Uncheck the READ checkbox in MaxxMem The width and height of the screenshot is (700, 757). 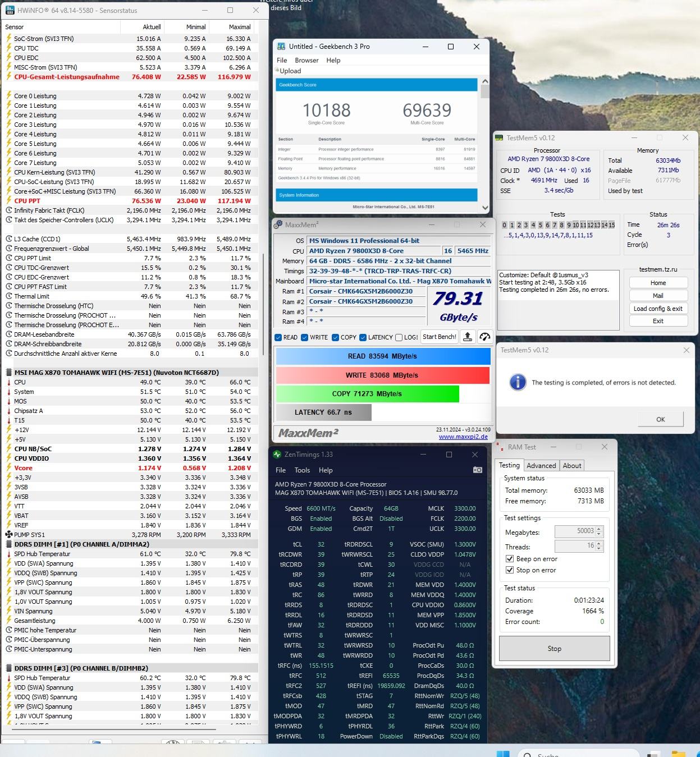[278, 337]
